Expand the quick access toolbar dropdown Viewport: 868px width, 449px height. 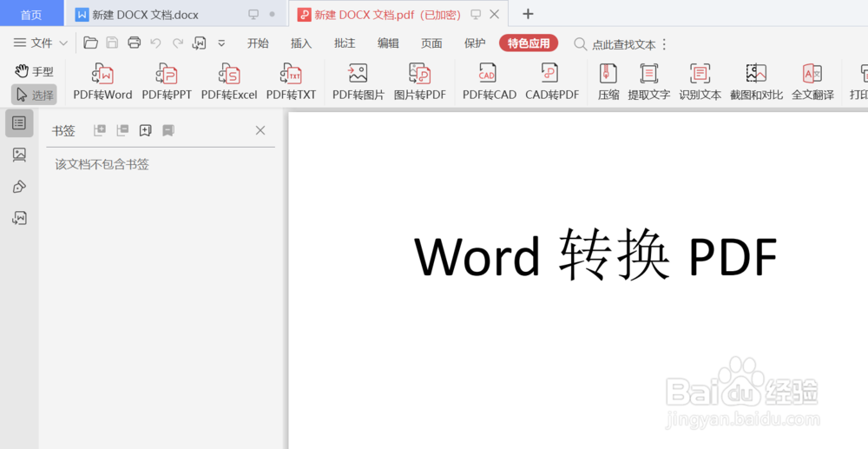click(x=221, y=43)
